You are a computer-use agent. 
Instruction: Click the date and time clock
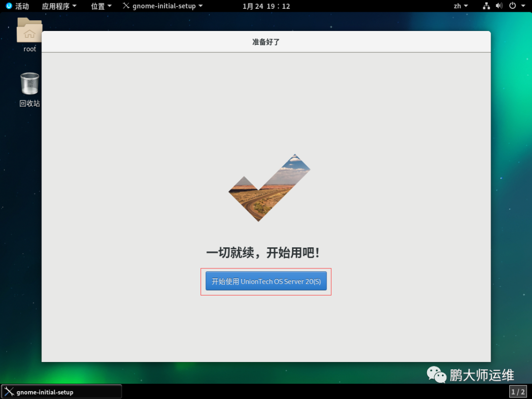[x=266, y=6]
